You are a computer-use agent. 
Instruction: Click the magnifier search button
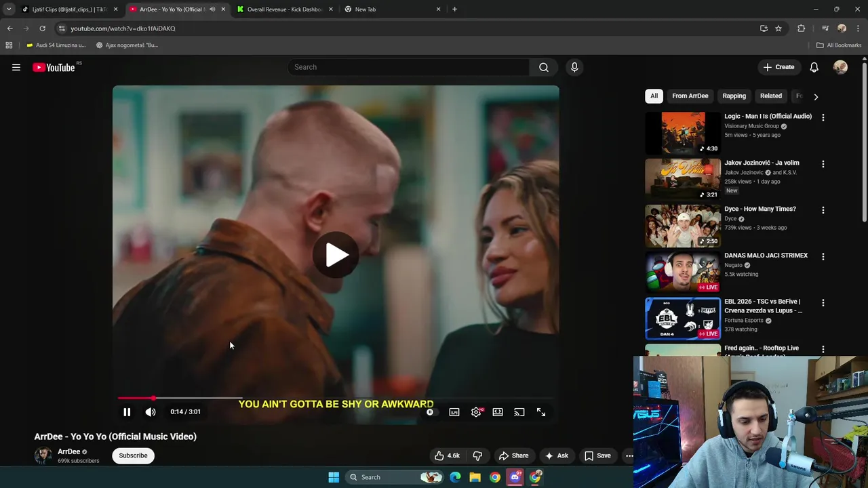coord(543,67)
